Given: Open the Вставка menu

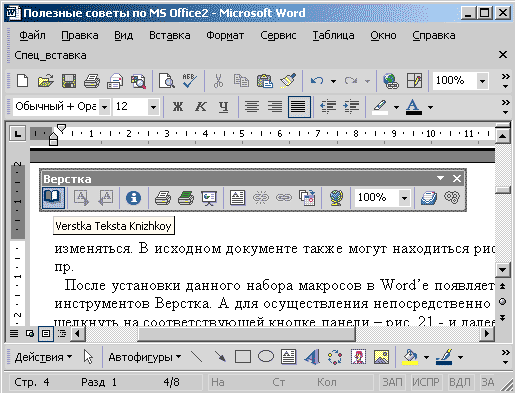Looking at the screenshot, I should [x=170, y=35].
